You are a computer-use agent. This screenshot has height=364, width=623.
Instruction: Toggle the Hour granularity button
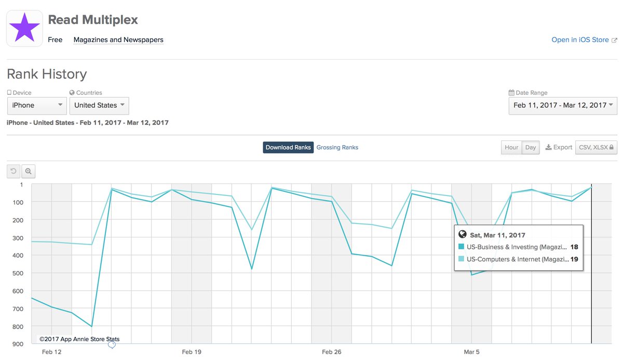511,147
